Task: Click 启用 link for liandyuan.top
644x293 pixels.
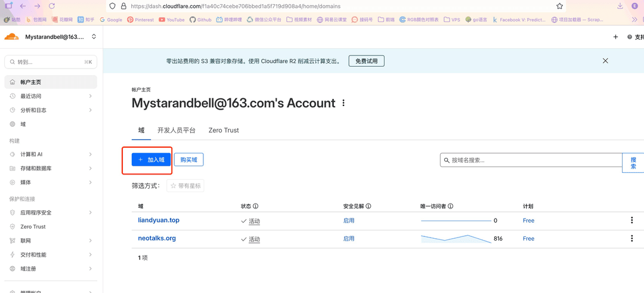Action: pyautogui.click(x=349, y=220)
